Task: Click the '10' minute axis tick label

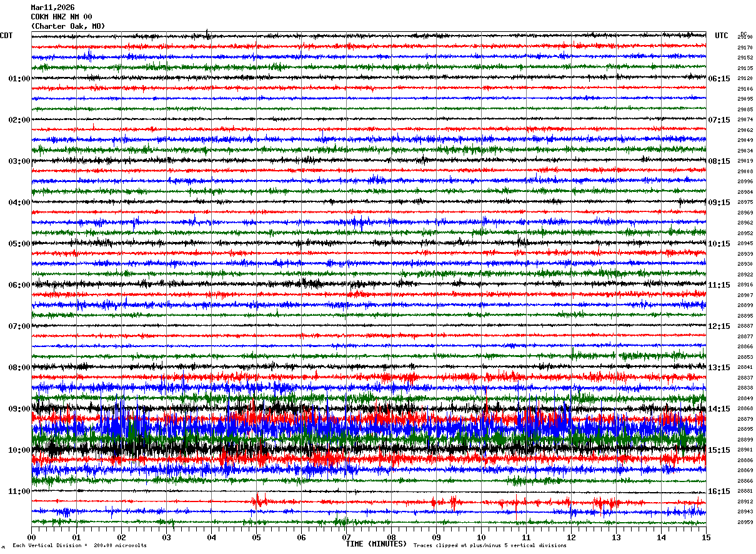Action: click(x=481, y=538)
